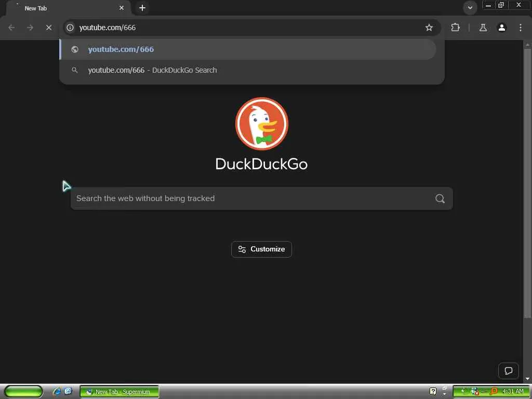Click the help question mark taskbar icon
Screen dimensions: 532x399
[x=433, y=392]
